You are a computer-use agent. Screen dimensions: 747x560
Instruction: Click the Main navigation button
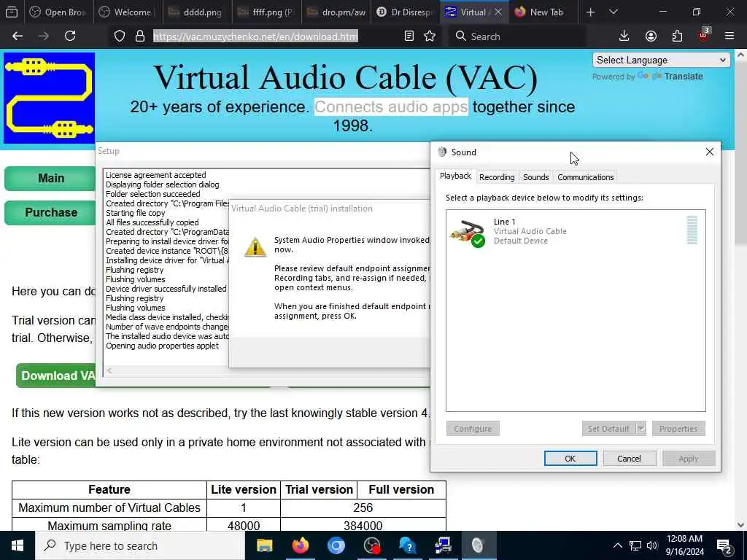point(50,178)
